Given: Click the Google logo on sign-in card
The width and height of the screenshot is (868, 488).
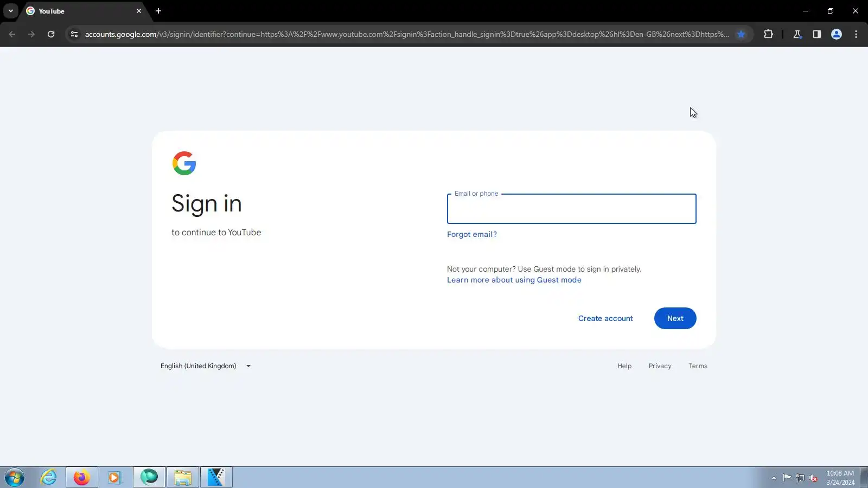Looking at the screenshot, I should coord(184,163).
